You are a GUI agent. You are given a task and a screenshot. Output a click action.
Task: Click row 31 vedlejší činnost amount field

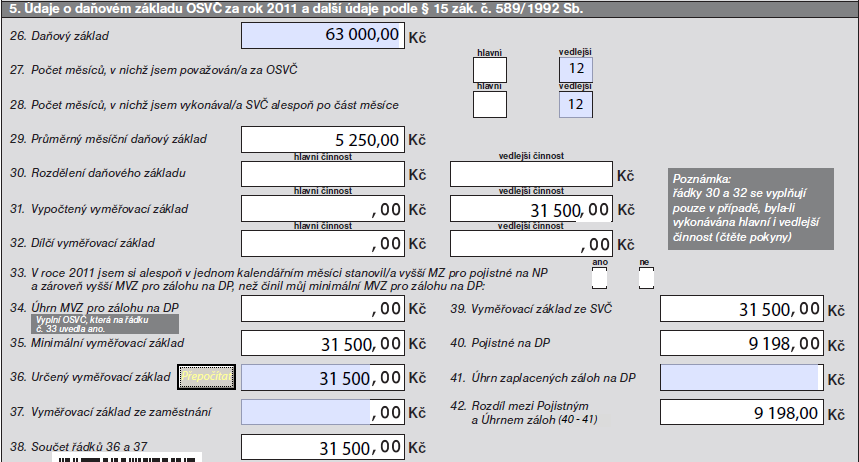(530, 209)
